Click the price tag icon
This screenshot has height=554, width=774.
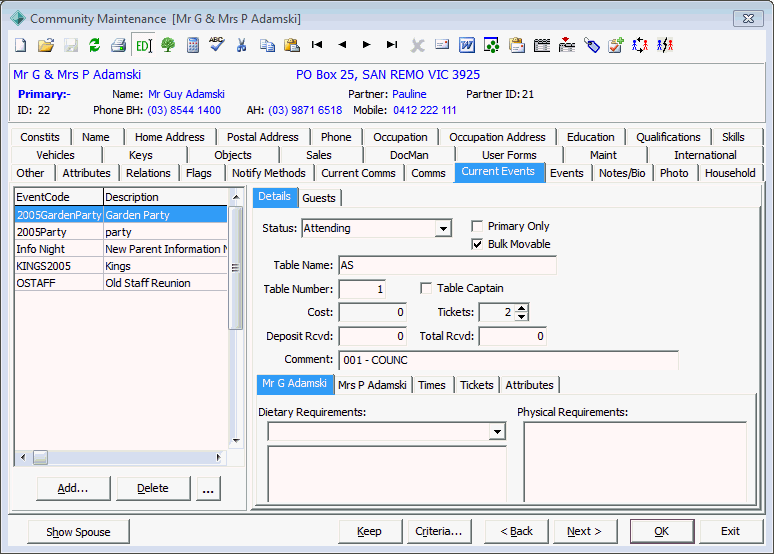pos(591,45)
